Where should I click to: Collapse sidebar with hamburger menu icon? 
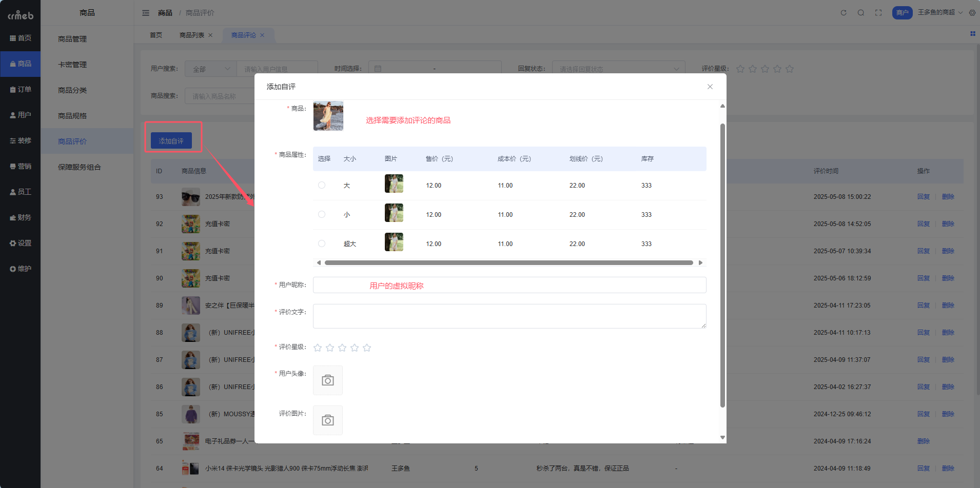146,13
